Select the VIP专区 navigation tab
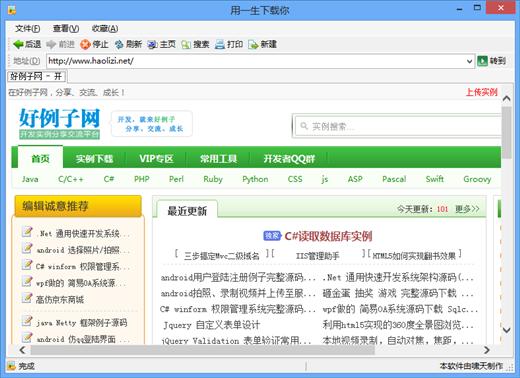The height and width of the screenshot is (378, 520). pos(156,159)
